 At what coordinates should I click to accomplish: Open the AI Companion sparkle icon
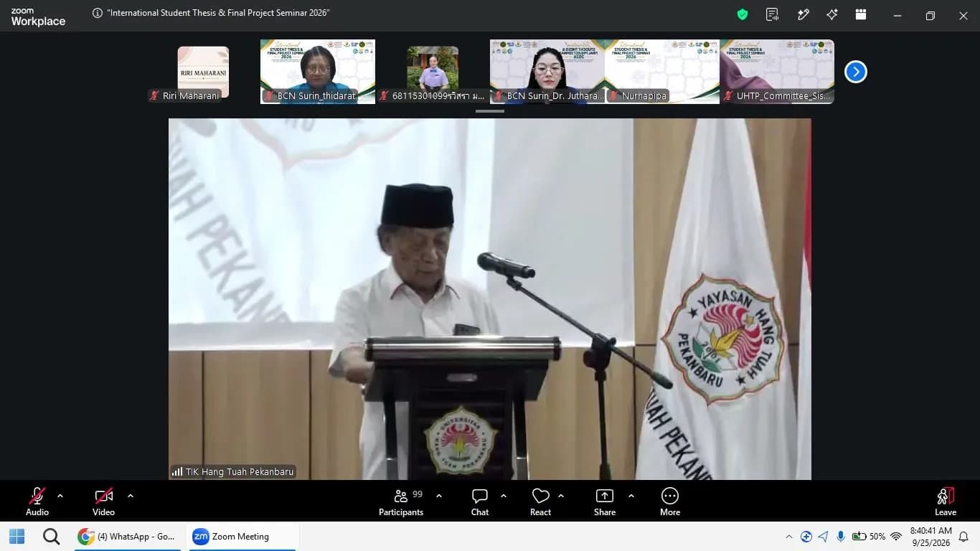[x=832, y=14]
